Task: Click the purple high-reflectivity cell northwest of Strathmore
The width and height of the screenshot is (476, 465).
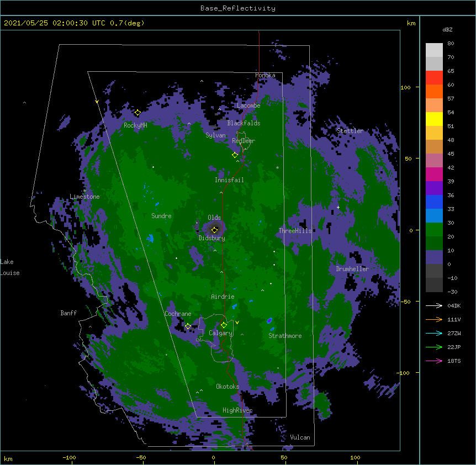Action: click(269, 320)
